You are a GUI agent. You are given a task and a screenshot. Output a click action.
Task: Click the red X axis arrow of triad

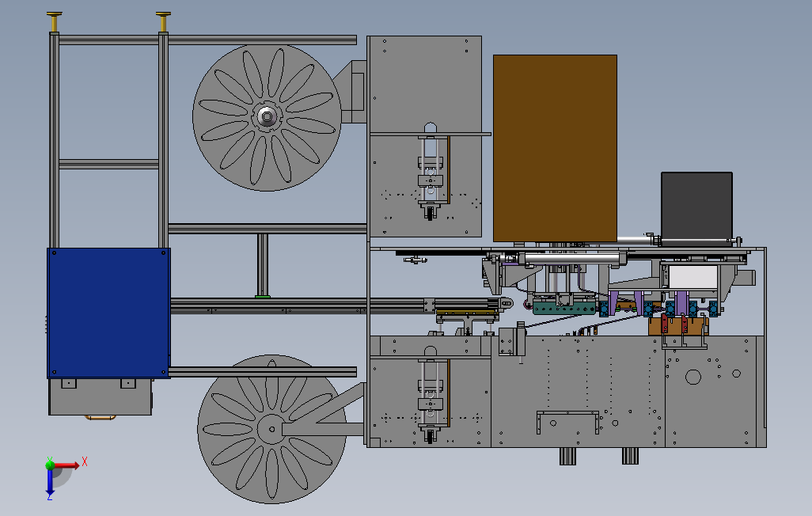click(x=68, y=465)
